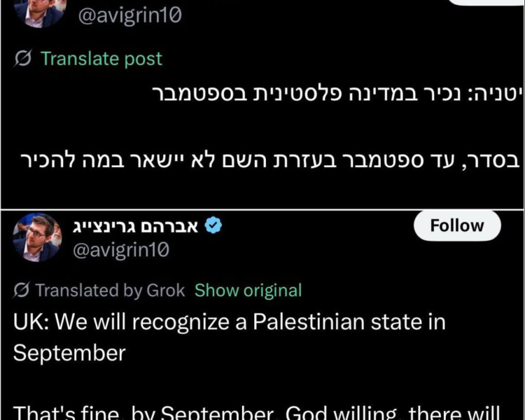The height and width of the screenshot is (420, 525).
Task: Click the first Hebrew line of the upper post
Action: (x=337, y=94)
